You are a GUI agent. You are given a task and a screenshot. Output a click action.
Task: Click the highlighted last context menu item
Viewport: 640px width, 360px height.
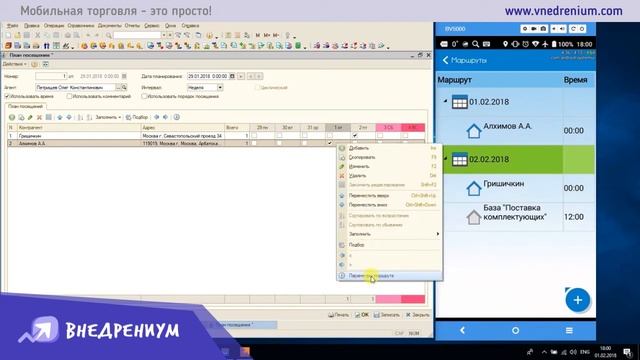coord(389,276)
